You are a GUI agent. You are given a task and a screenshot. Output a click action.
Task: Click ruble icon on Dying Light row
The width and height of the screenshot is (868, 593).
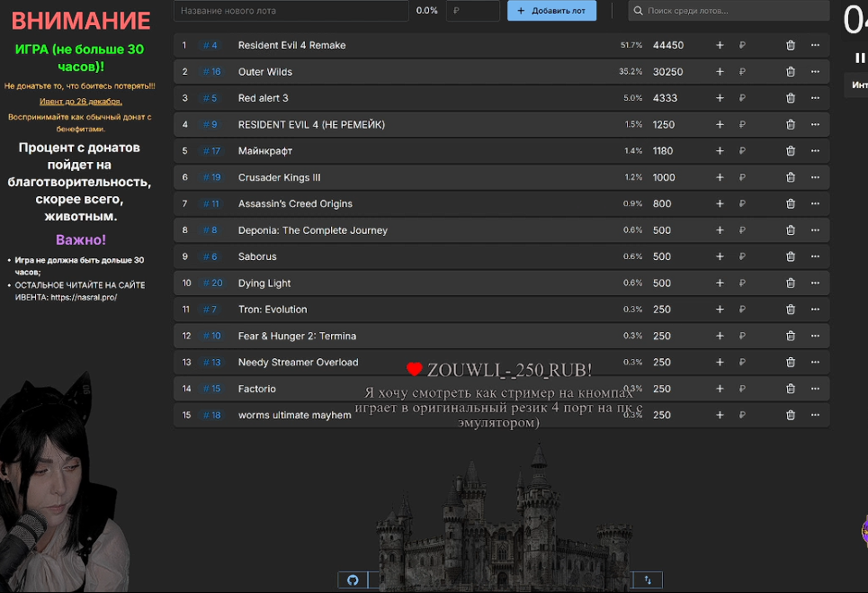pos(742,283)
